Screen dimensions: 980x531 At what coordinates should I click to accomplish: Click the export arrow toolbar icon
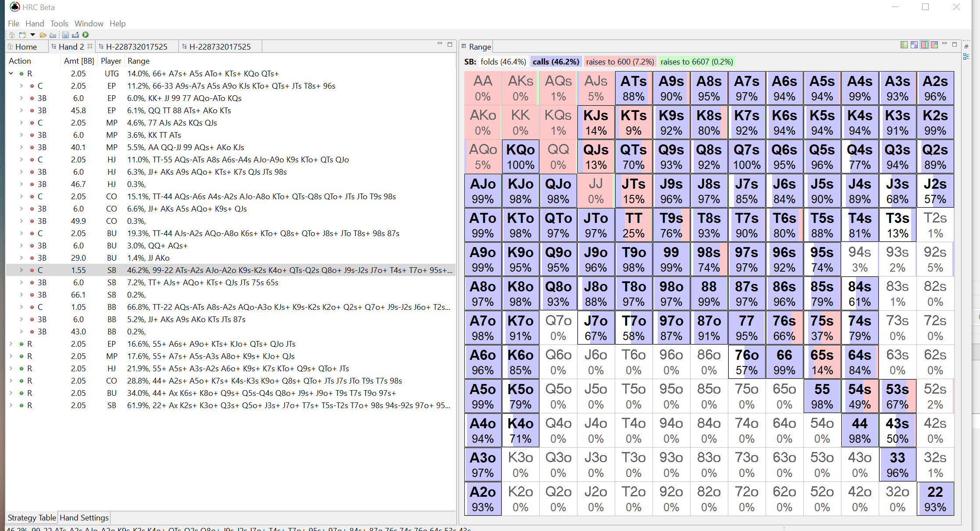click(x=75, y=35)
